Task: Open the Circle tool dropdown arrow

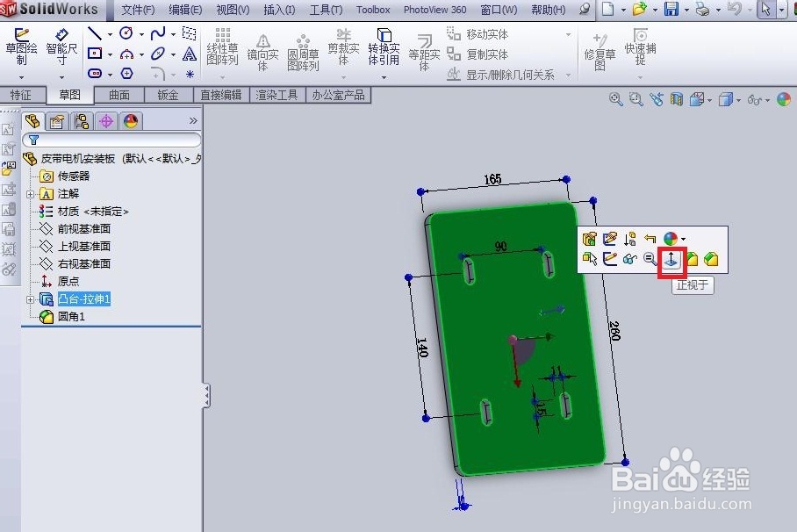Action: [x=141, y=34]
